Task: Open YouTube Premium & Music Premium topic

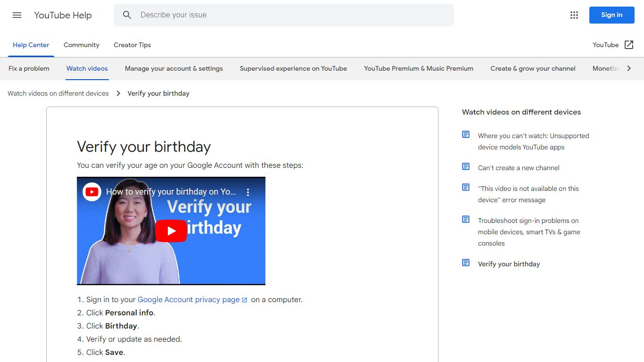Action: (419, 68)
